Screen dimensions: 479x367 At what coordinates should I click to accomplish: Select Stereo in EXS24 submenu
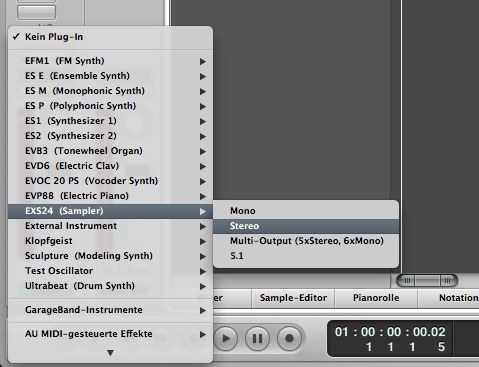pyautogui.click(x=306, y=226)
